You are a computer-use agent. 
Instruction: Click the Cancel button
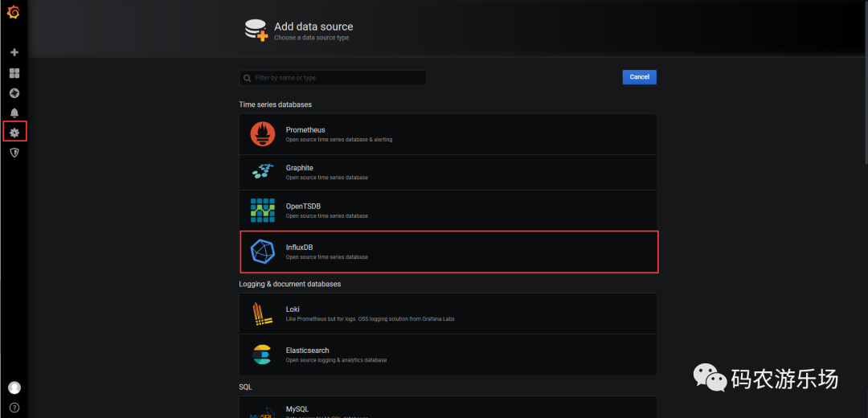639,77
